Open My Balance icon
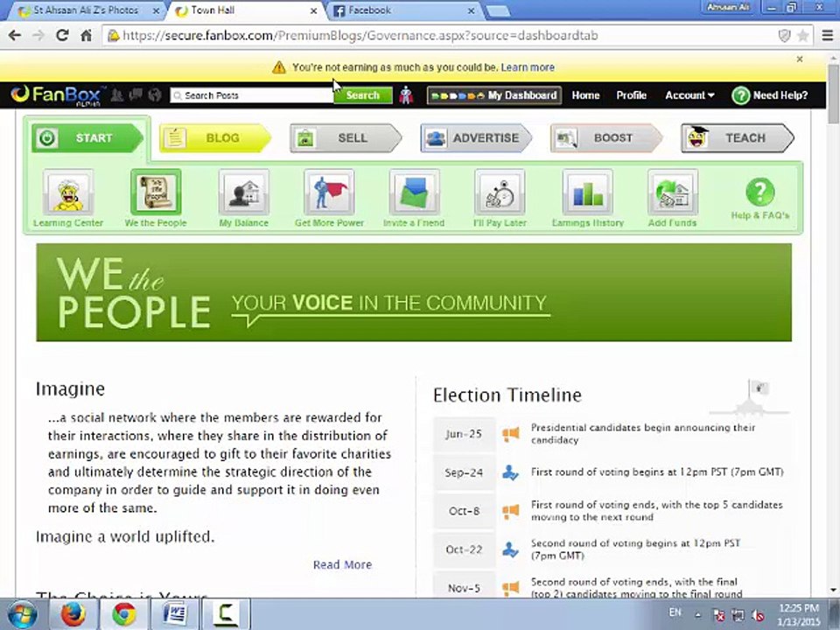 (244, 192)
